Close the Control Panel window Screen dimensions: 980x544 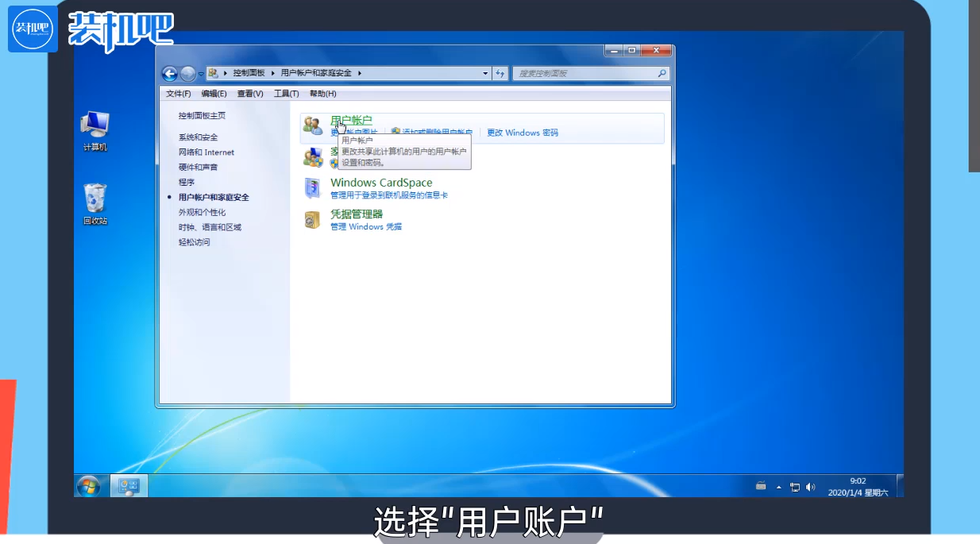point(656,51)
